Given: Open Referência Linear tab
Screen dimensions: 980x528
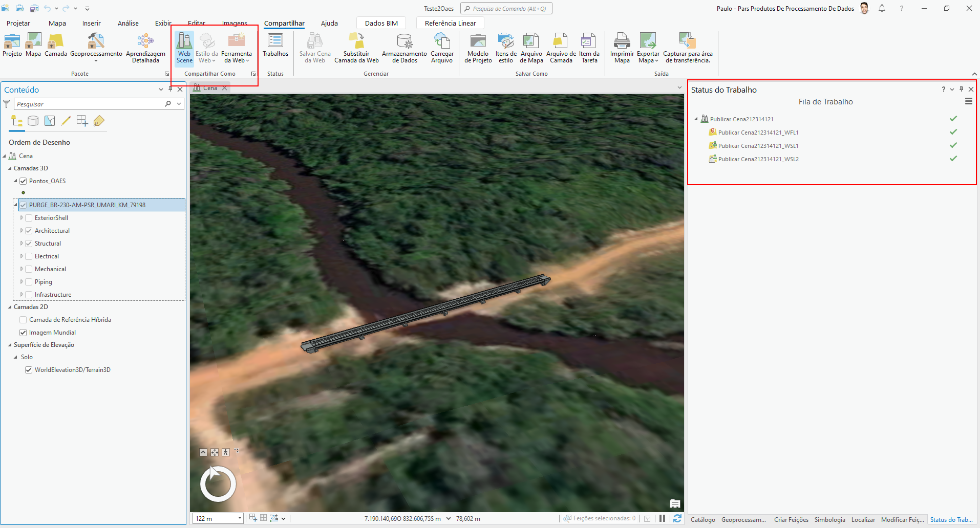Looking at the screenshot, I should (x=451, y=23).
